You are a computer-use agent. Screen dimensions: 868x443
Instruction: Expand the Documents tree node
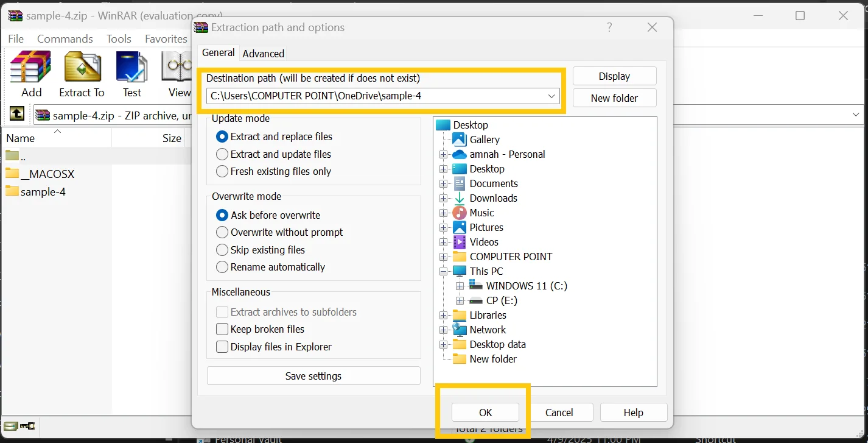(443, 183)
